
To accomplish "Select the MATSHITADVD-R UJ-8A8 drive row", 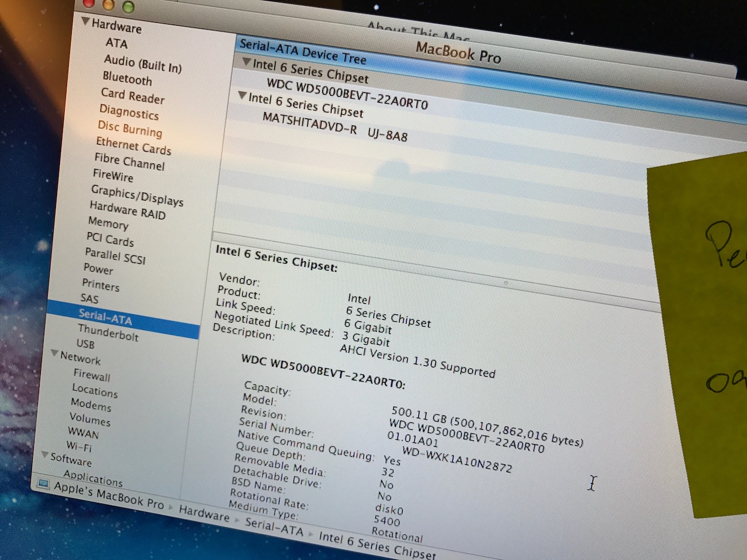I will [335, 127].
